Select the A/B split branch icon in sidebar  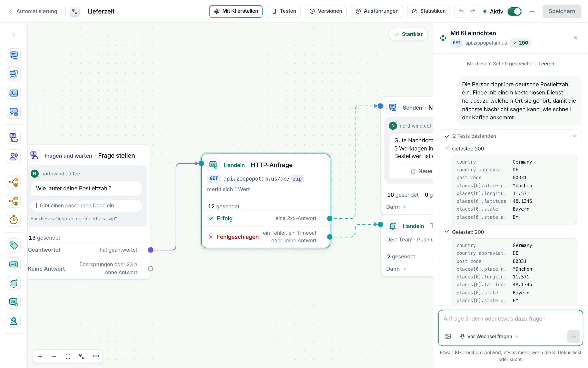[x=14, y=201]
